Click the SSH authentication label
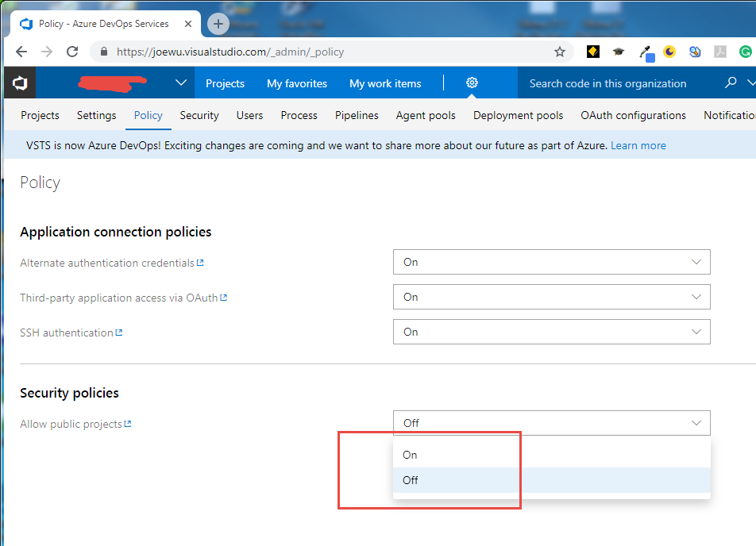 [x=67, y=333]
